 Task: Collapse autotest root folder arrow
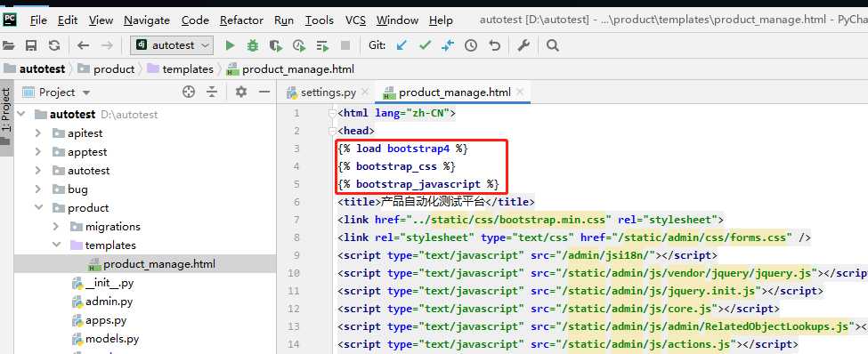click(21, 115)
